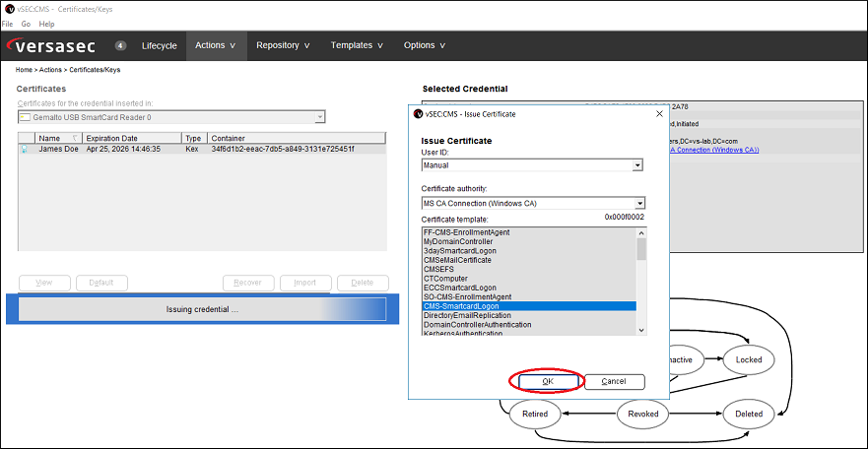The width and height of the screenshot is (868, 449).
Task: Click the Issuing credential progress bar
Action: click(202, 309)
